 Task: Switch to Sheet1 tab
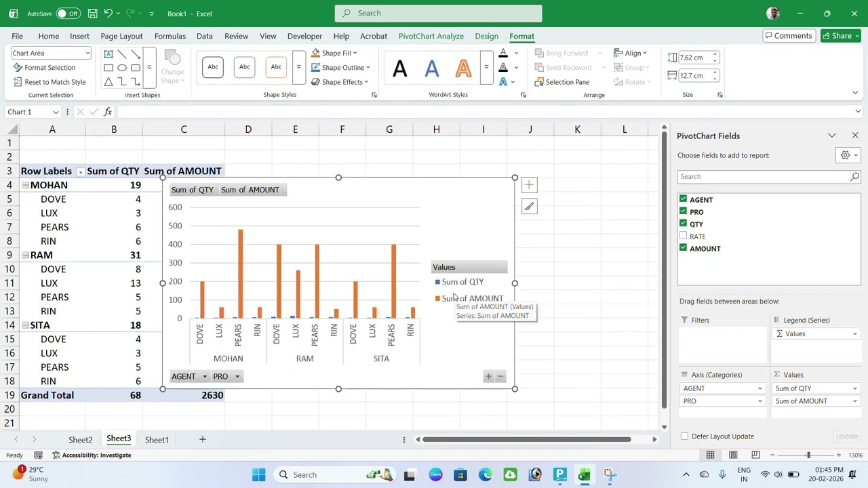coord(157,440)
